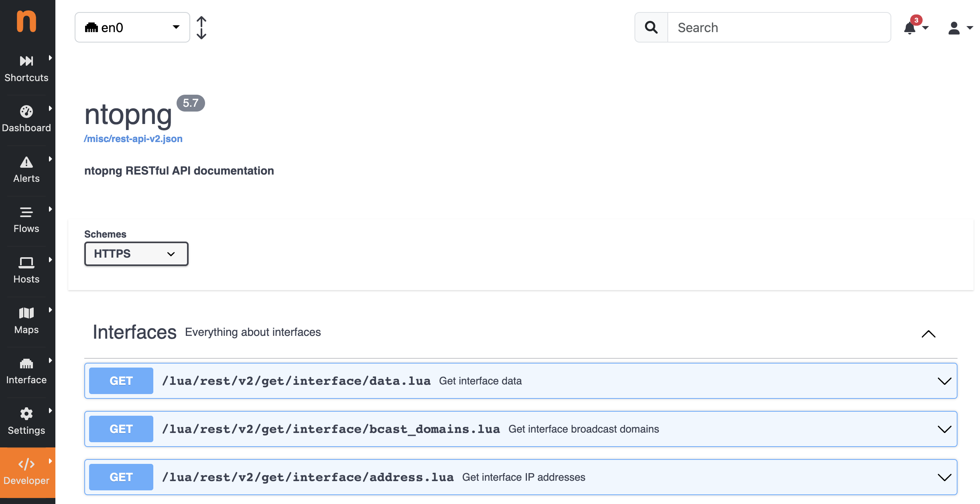Collapse the Interfaces section

(x=929, y=334)
